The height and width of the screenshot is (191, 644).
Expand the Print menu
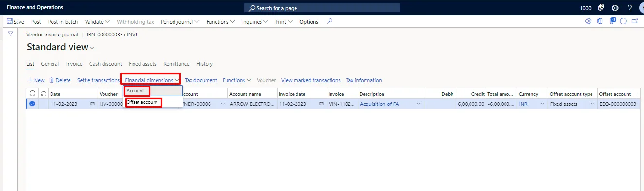coord(284,22)
